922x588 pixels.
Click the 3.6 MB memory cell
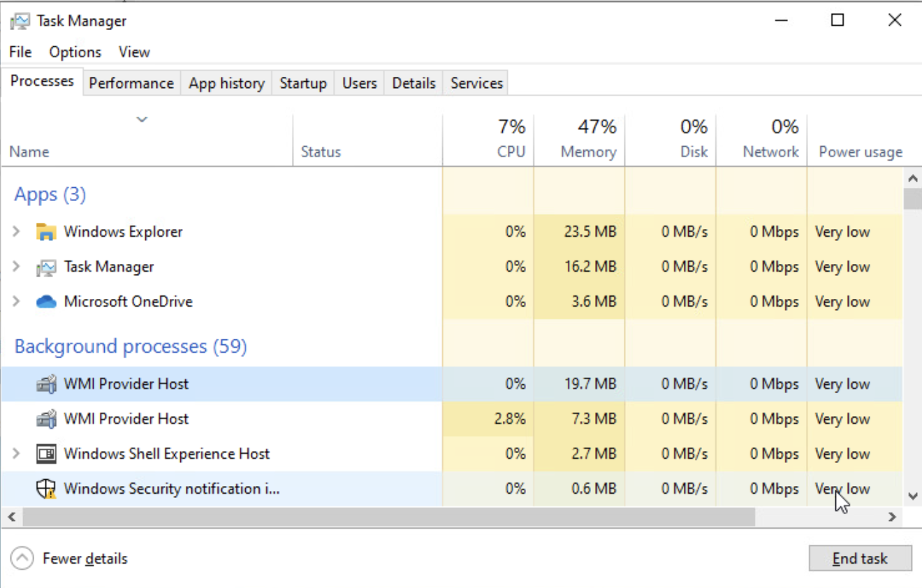pyautogui.click(x=579, y=302)
